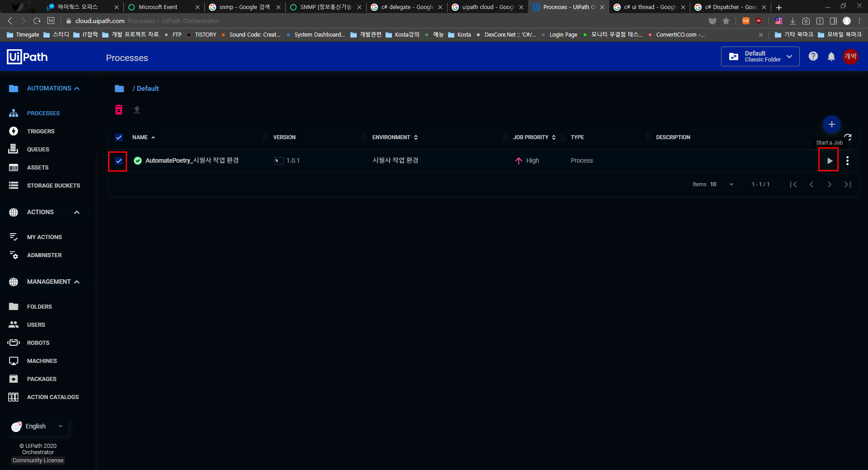The width and height of the screenshot is (868, 470).
Task: Click the Robots sidebar icon
Action: pos(14,343)
